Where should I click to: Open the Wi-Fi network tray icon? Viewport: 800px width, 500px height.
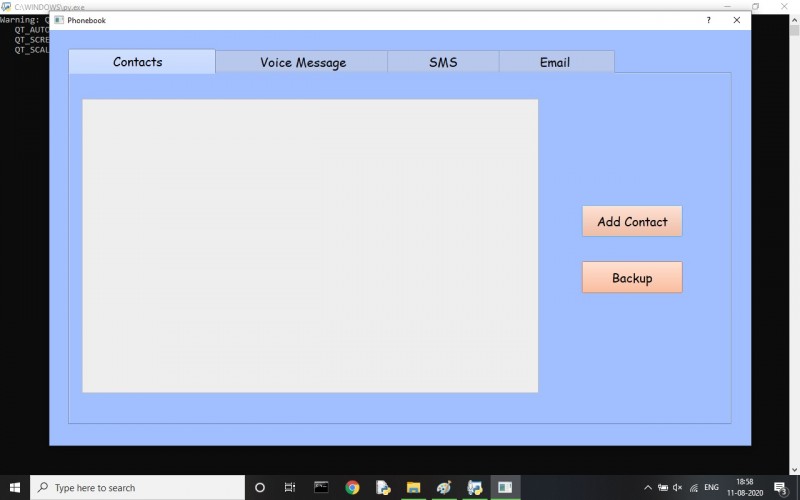coord(694,488)
